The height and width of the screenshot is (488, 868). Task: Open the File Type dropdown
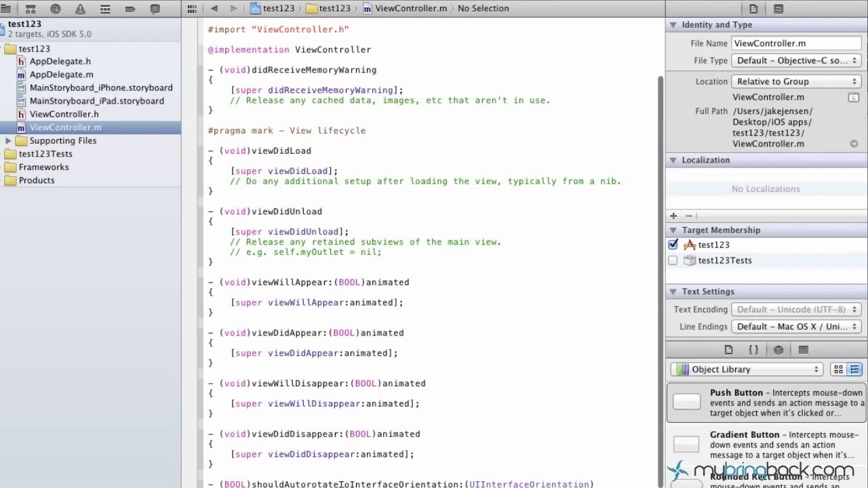[796, 61]
